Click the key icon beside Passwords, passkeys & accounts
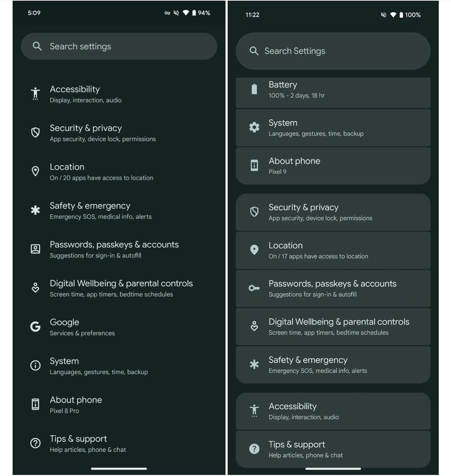451x476 pixels. click(x=254, y=288)
